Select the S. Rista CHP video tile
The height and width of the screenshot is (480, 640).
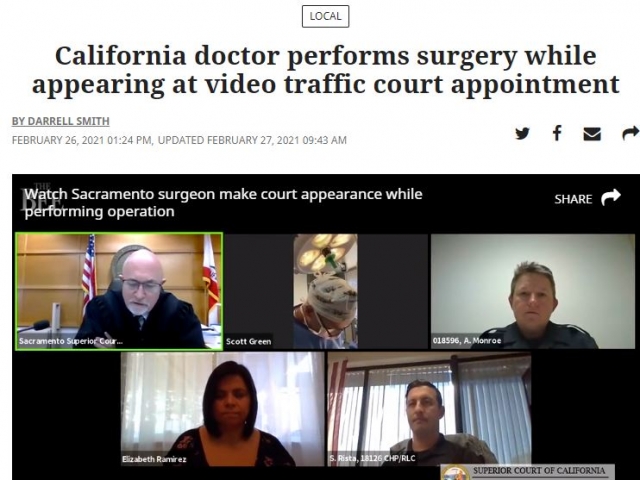tap(429, 409)
